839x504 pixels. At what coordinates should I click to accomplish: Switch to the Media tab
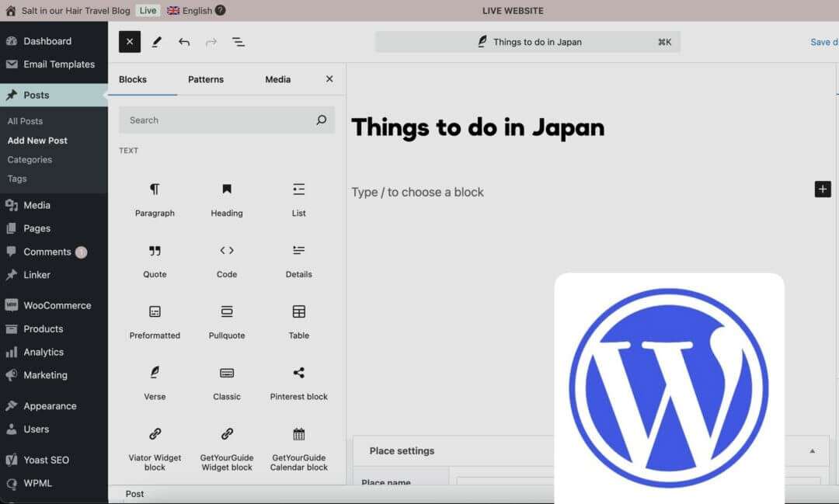[277, 79]
